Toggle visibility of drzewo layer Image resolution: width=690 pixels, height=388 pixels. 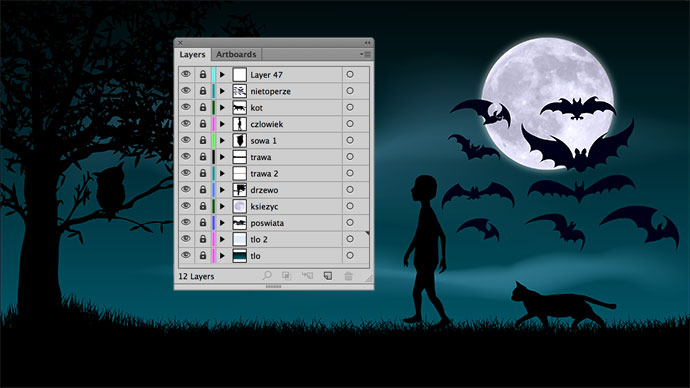click(186, 190)
